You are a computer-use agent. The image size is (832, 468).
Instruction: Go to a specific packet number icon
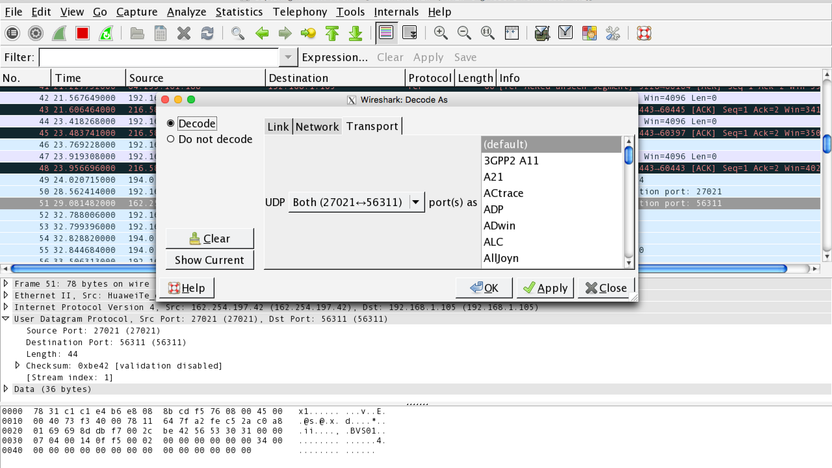pyautogui.click(x=308, y=33)
